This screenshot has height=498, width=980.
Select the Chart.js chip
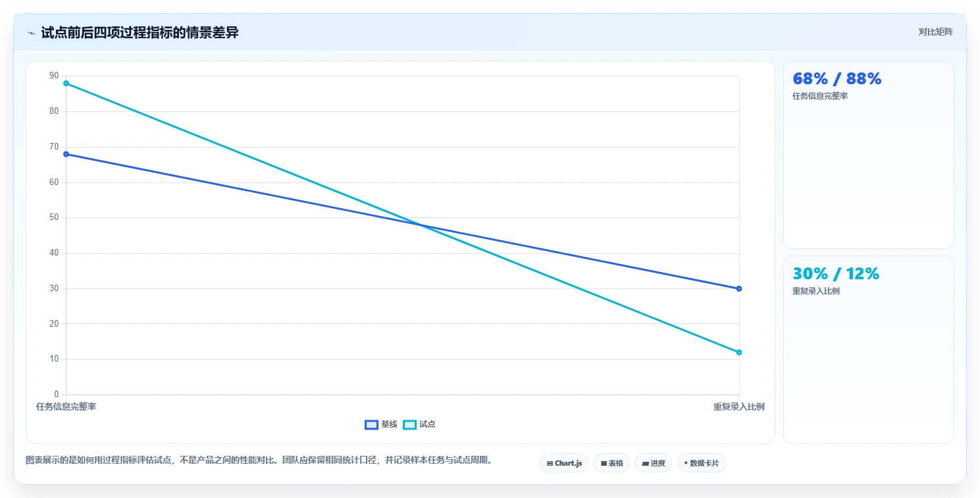tap(564, 463)
